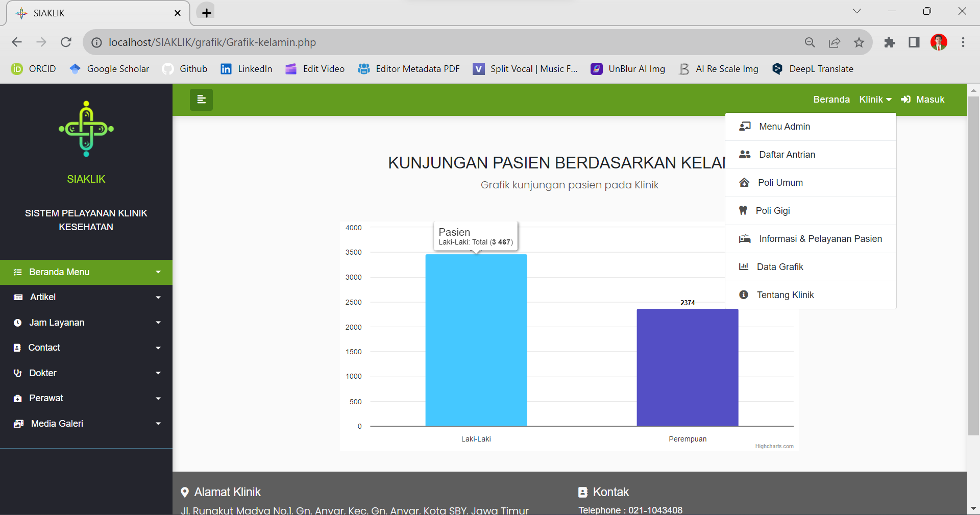Screen dimensions: 980x515
Task: Expand the Contact sidebar submenu
Action: tap(86, 348)
